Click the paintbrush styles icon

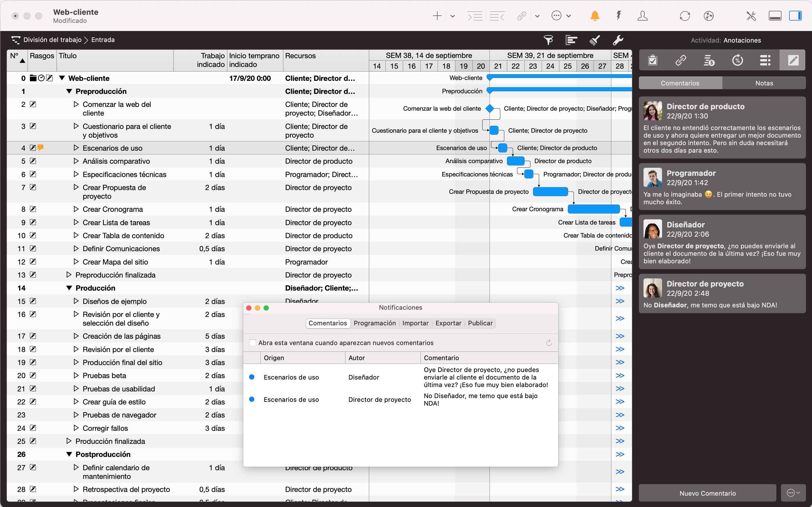pos(594,40)
